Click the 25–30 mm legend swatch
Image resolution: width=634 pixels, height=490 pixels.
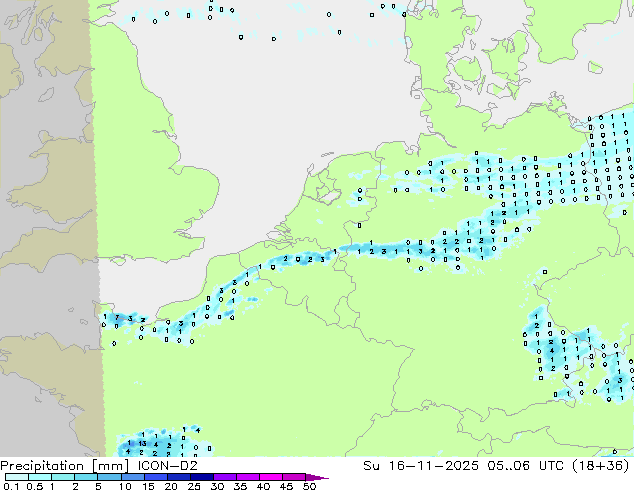pyautogui.click(x=201, y=477)
